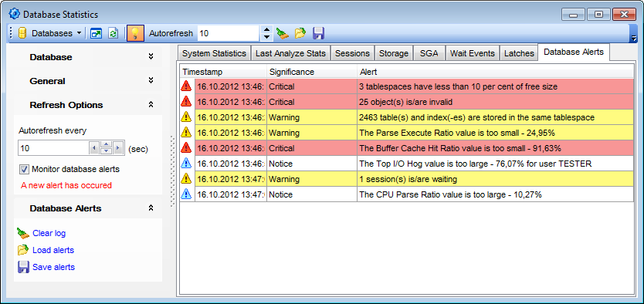Click critical icon on Buffer Cache Hit row
Screen dimensions: 644x304
point(186,147)
